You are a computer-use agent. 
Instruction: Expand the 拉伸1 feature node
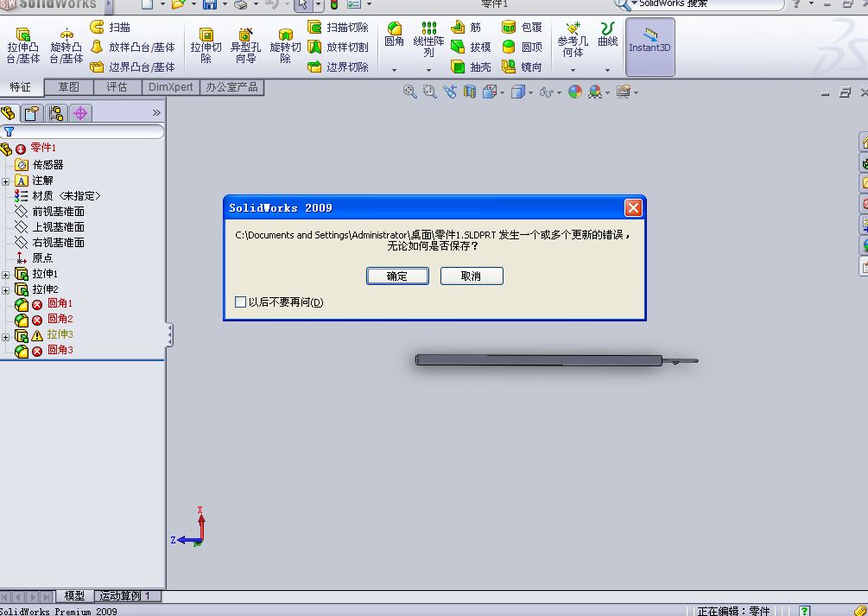5,274
